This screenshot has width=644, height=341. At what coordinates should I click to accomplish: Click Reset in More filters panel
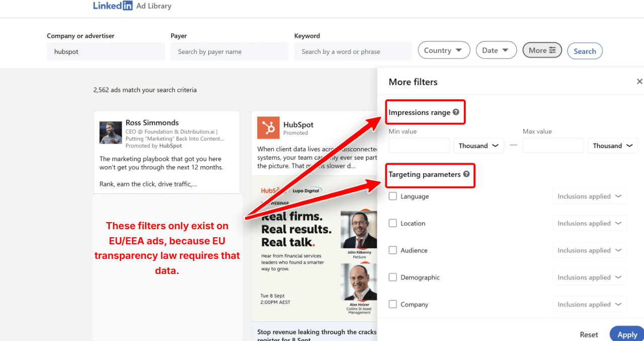pos(589,334)
